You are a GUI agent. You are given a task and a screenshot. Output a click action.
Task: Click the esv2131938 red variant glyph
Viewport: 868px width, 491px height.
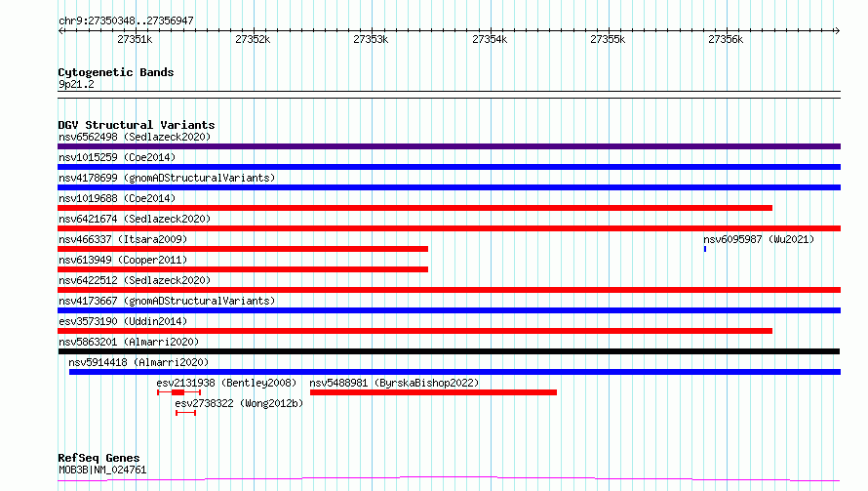tap(178, 392)
